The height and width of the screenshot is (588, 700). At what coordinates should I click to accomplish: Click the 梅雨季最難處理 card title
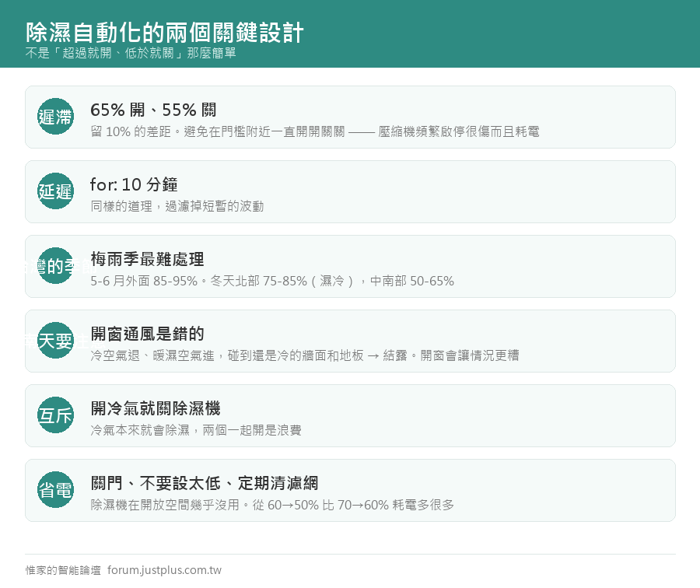[147, 259]
